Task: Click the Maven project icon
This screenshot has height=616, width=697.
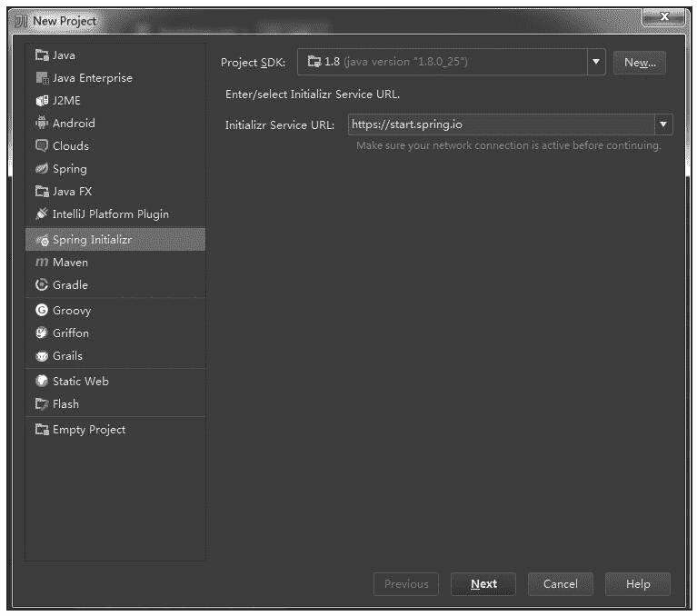Action: (x=41, y=263)
